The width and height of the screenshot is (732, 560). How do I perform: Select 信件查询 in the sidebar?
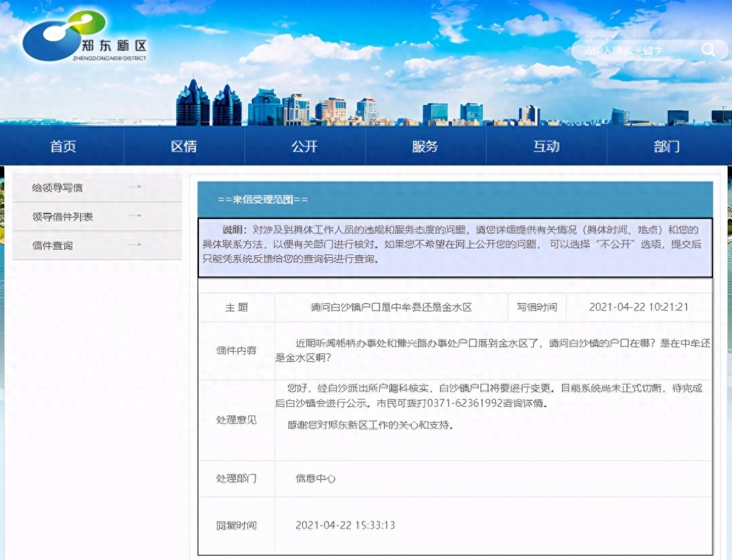[x=53, y=245]
